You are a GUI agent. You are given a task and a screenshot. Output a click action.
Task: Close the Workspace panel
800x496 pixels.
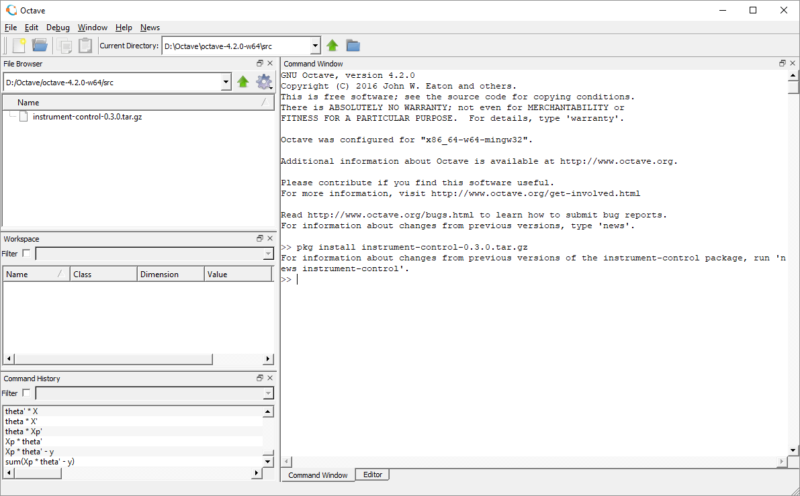coord(270,238)
